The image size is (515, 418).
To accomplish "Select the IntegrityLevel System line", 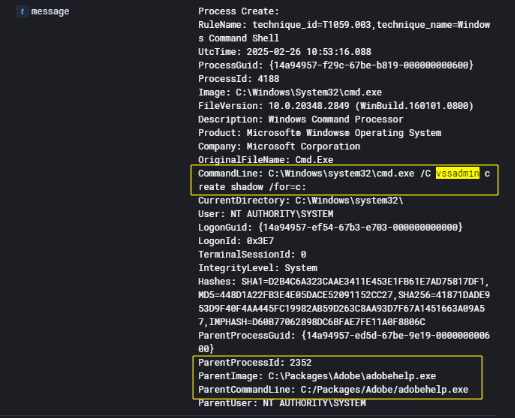I will click(x=258, y=268).
